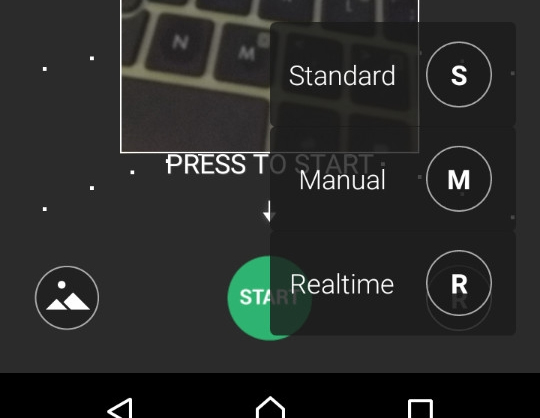Select the Manual text label in menu
This screenshot has width=540, height=418.
pyautogui.click(x=342, y=180)
